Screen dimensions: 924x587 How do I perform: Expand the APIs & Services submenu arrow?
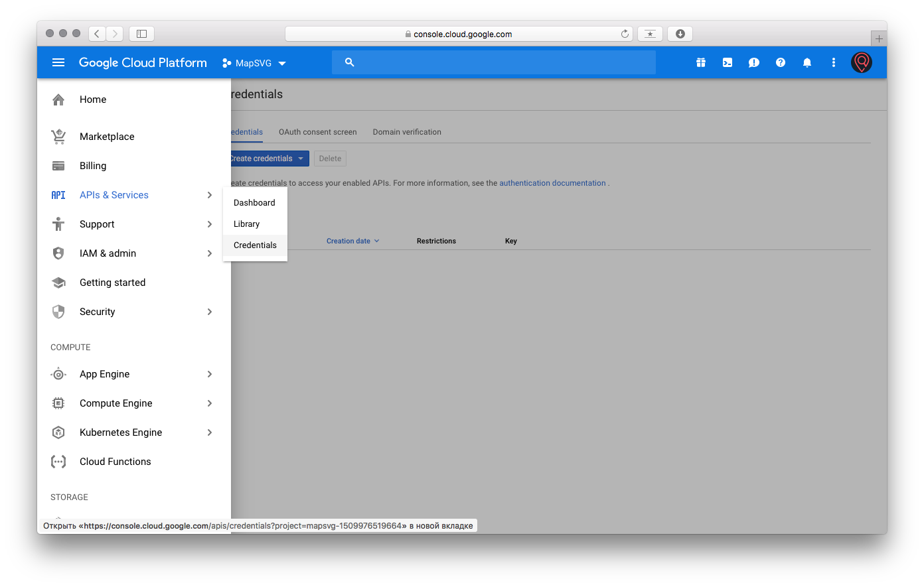[x=210, y=195]
